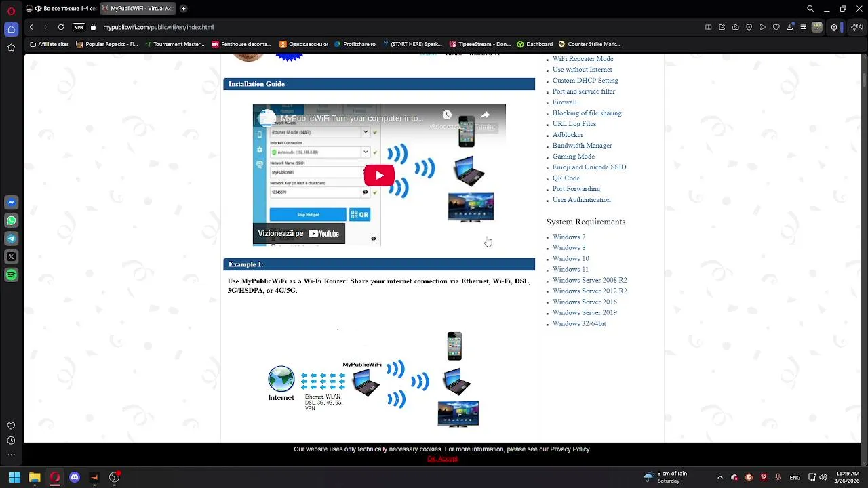This screenshot has width=868, height=488.
Task: Open Telegram in the Opera sidebar
Action: click(11, 239)
